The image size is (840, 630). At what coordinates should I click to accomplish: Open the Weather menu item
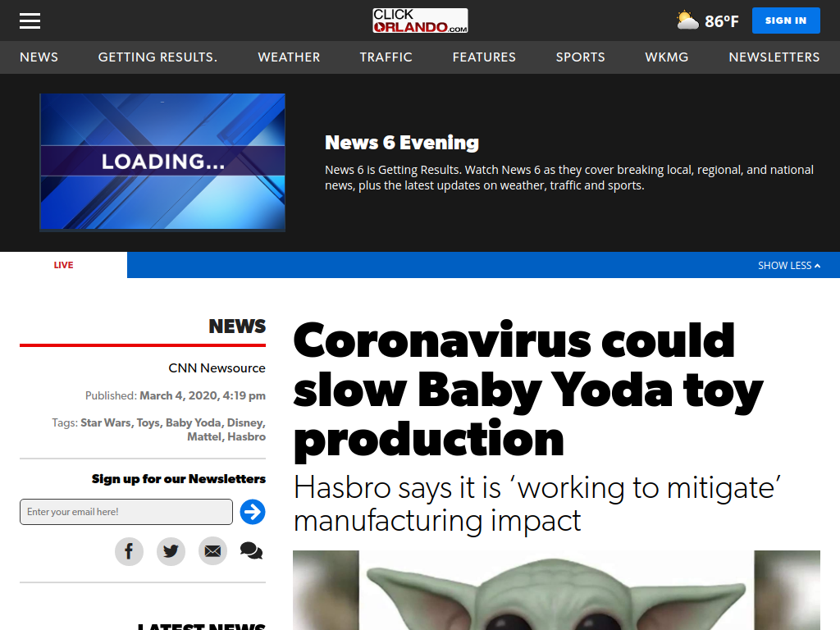click(x=289, y=57)
